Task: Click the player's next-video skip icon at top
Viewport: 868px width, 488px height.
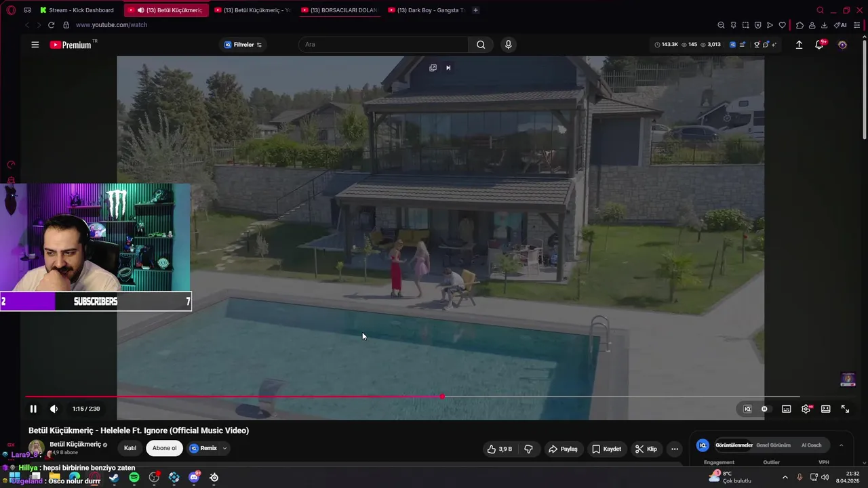Action: (x=448, y=68)
